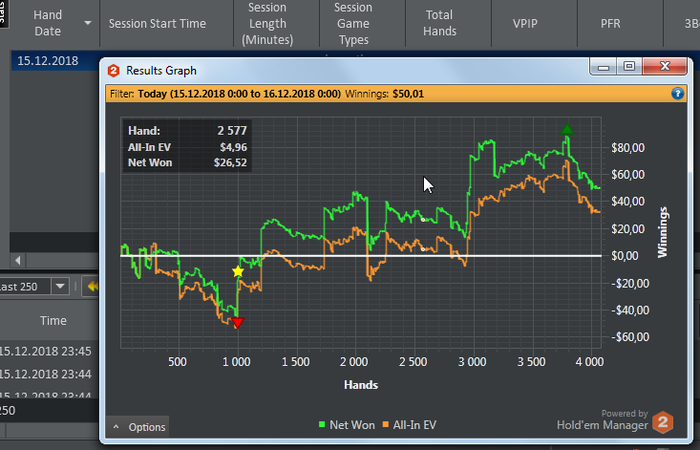The height and width of the screenshot is (450, 700).
Task: Maximize the Results Graph window
Action: [629, 67]
